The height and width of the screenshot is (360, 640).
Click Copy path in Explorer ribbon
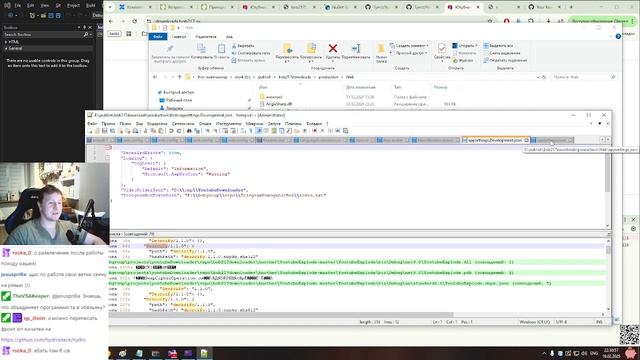point(251,53)
